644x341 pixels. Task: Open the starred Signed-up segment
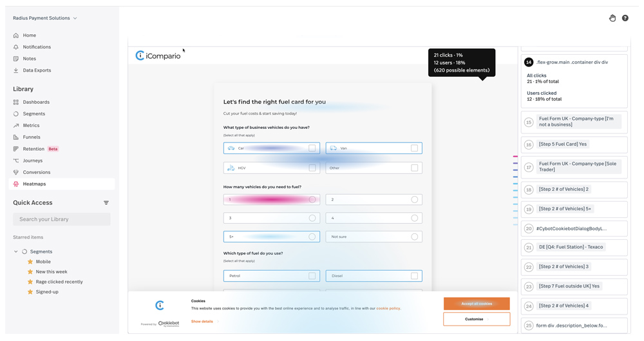pyautogui.click(x=47, y=292)
